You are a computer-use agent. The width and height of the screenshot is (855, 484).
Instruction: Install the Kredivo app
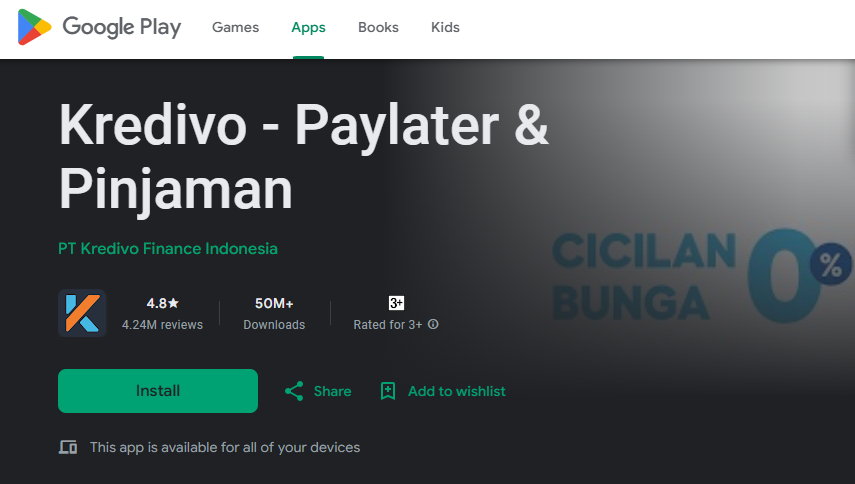[158, 391]
